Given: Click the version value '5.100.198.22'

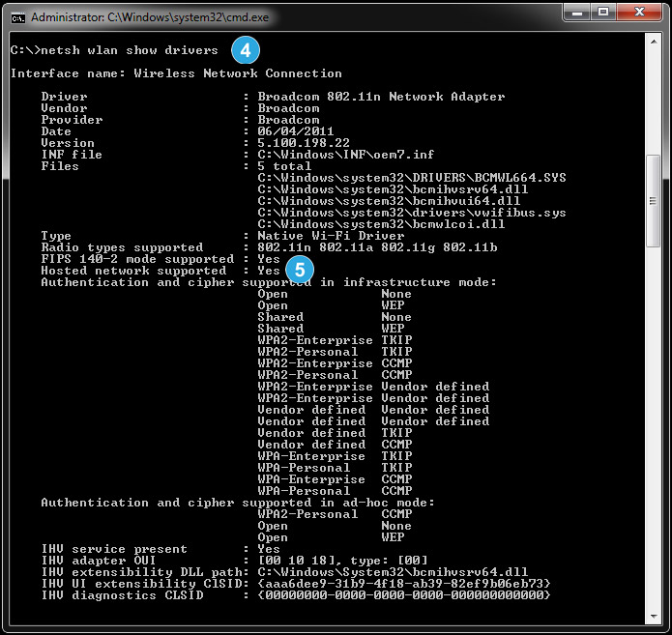Looking at the screenshot, I should coord(304,143).
